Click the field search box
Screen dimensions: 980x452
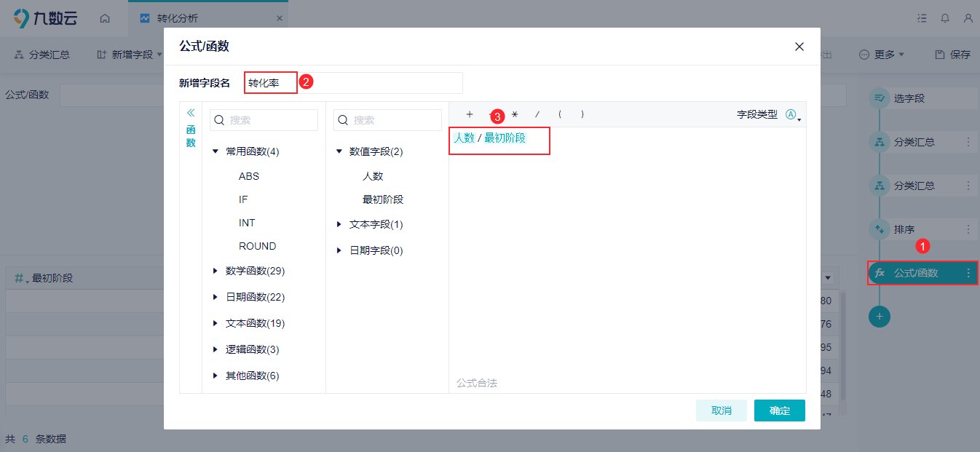coord(387,120)
